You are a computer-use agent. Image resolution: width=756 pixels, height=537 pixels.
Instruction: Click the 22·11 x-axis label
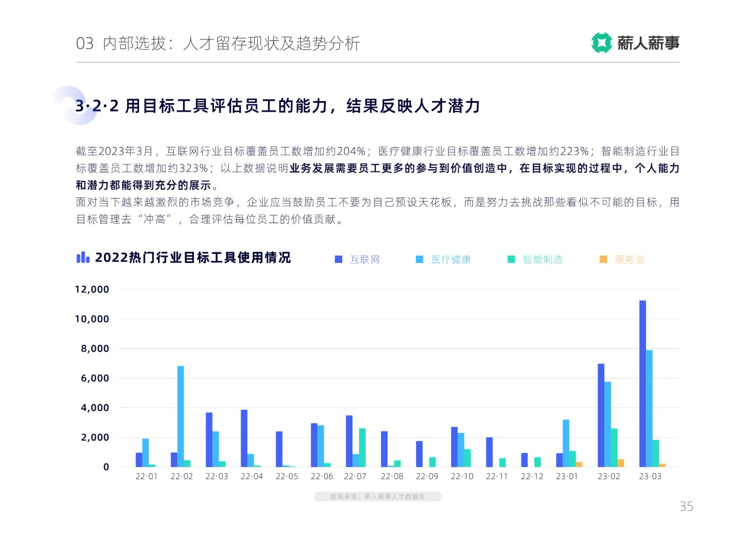497,476
